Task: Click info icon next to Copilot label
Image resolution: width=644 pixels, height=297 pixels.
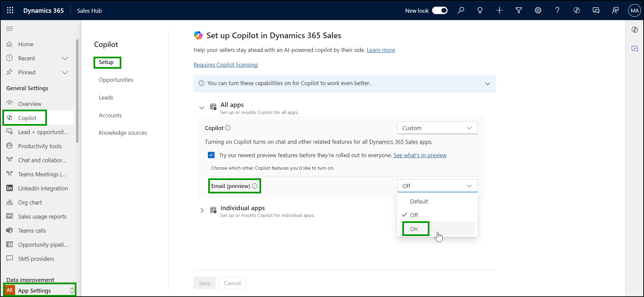Action: (228, 128)
